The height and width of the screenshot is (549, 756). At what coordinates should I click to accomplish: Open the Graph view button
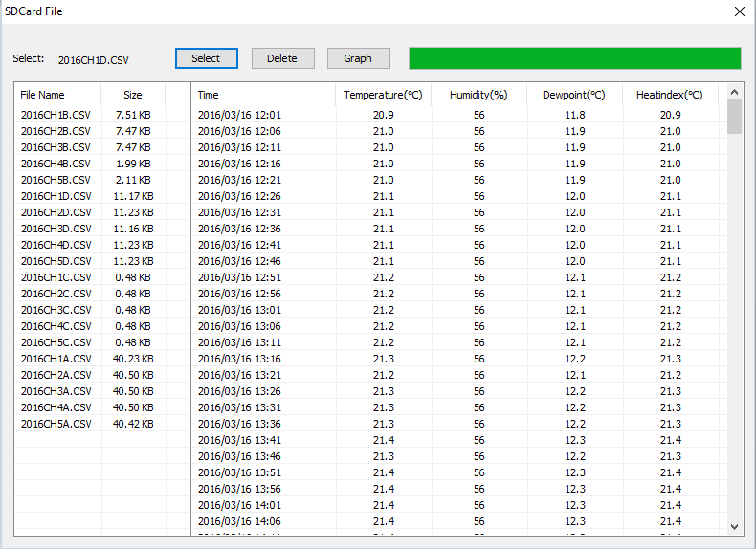coord(358,58)
